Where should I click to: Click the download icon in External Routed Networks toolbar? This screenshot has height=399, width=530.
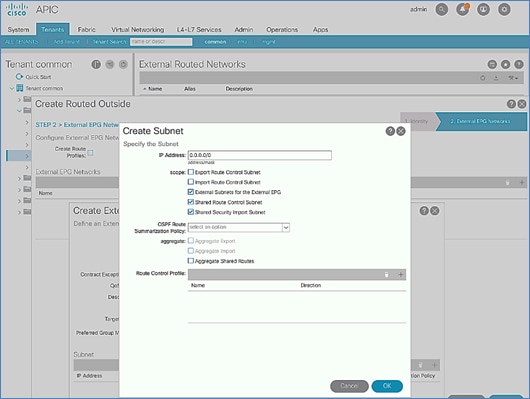click(496, 78)
